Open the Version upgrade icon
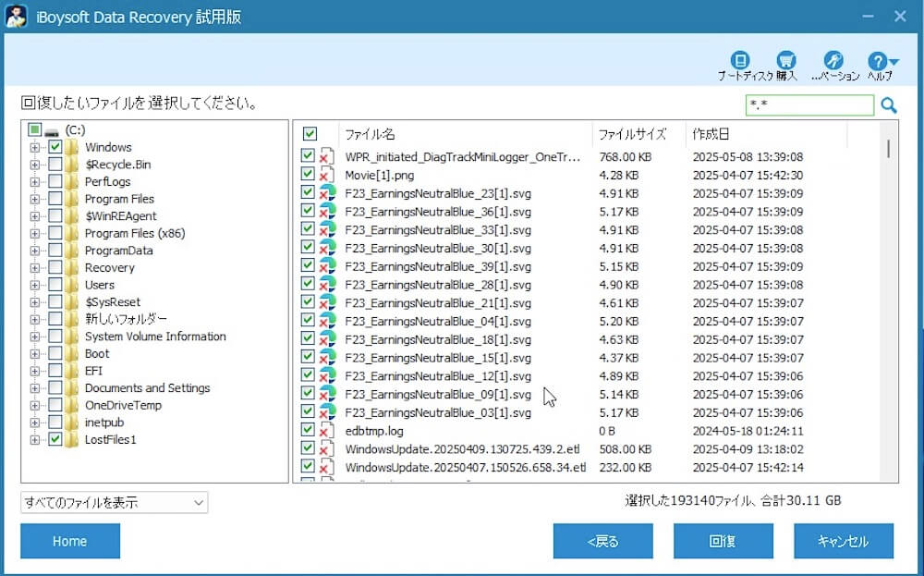The image size is (924, 576). [x=833, y=60]
